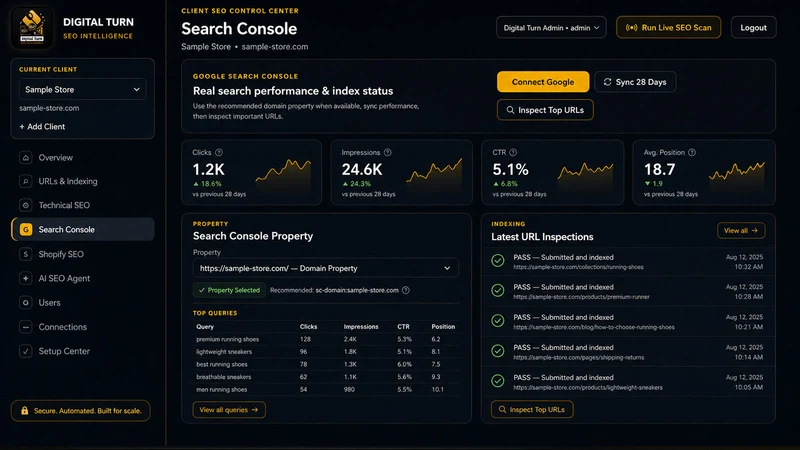Click query row 'men running shoes'
800x450 pixels.
[x=326, y=389]
